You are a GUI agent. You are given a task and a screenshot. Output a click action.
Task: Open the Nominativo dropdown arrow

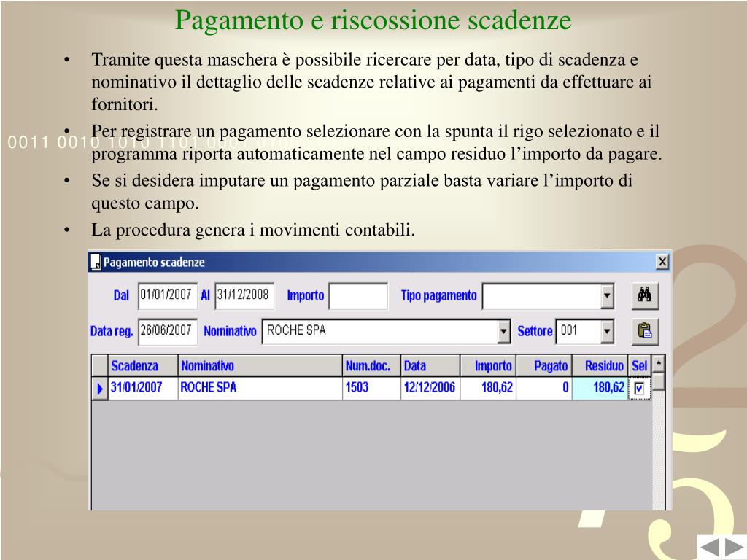coord(503,332)
